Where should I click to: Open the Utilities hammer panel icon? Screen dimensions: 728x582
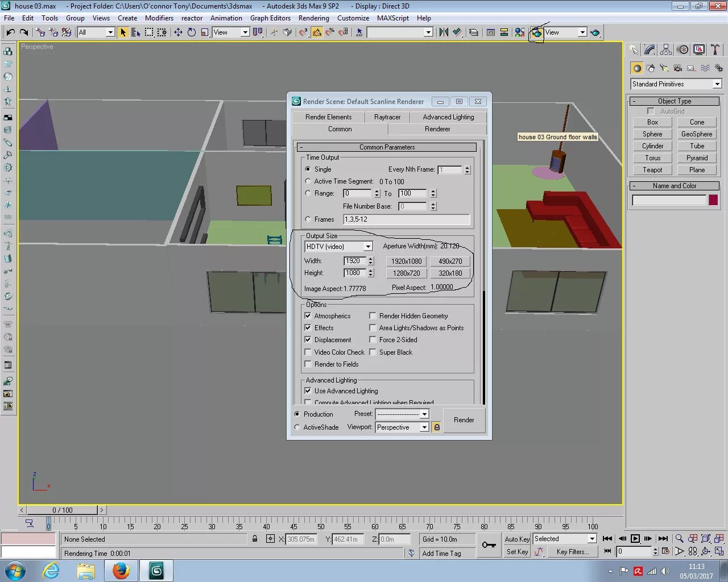tap(715, 50)
